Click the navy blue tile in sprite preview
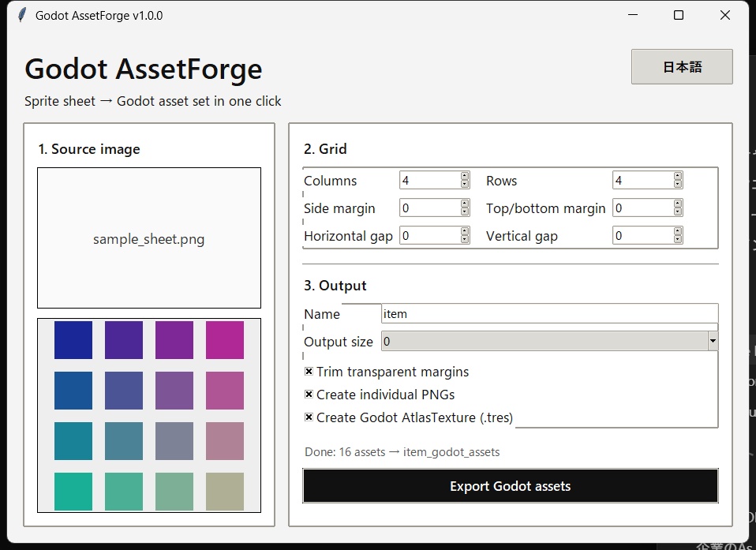 pyautogui.click(x=73, y=340)
